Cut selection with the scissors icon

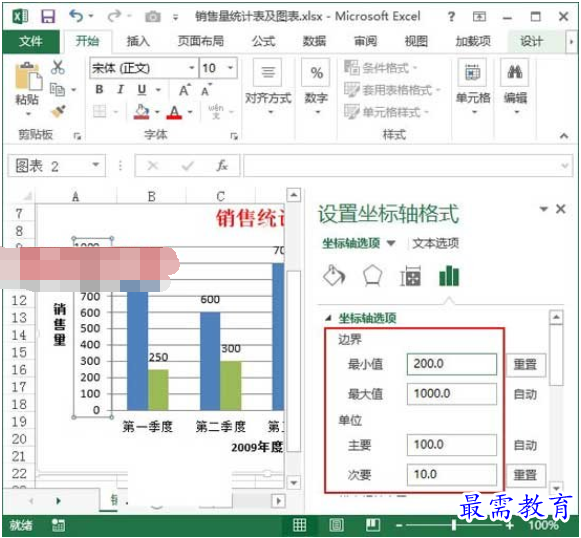click(x=57, y=67)
